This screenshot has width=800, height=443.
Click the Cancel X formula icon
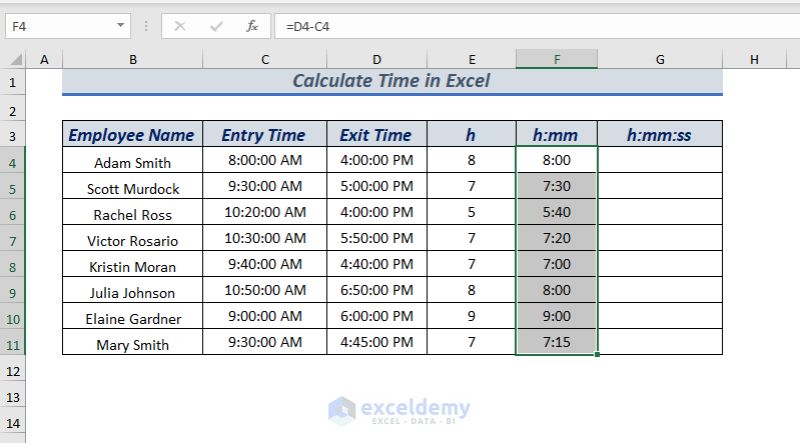180,26
